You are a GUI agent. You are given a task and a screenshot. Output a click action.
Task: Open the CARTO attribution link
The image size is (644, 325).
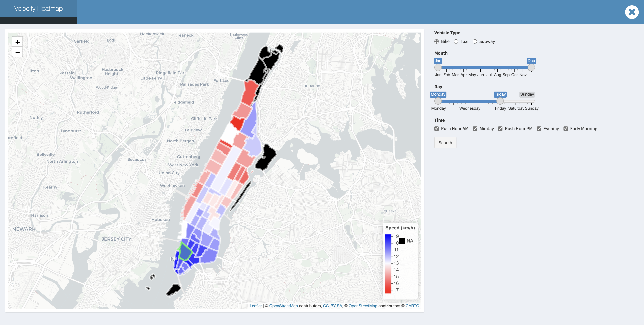412,306
